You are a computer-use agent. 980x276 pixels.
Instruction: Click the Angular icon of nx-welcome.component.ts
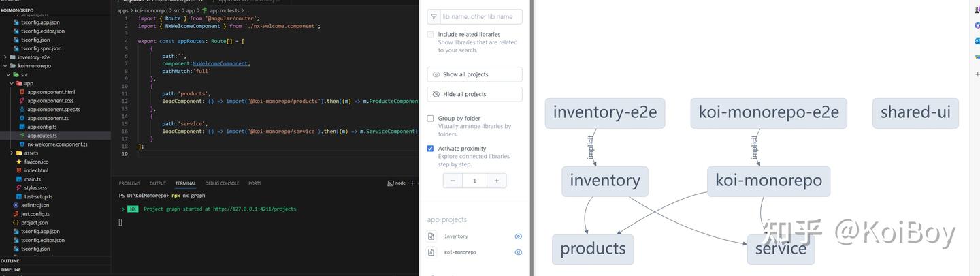[22, 144]
